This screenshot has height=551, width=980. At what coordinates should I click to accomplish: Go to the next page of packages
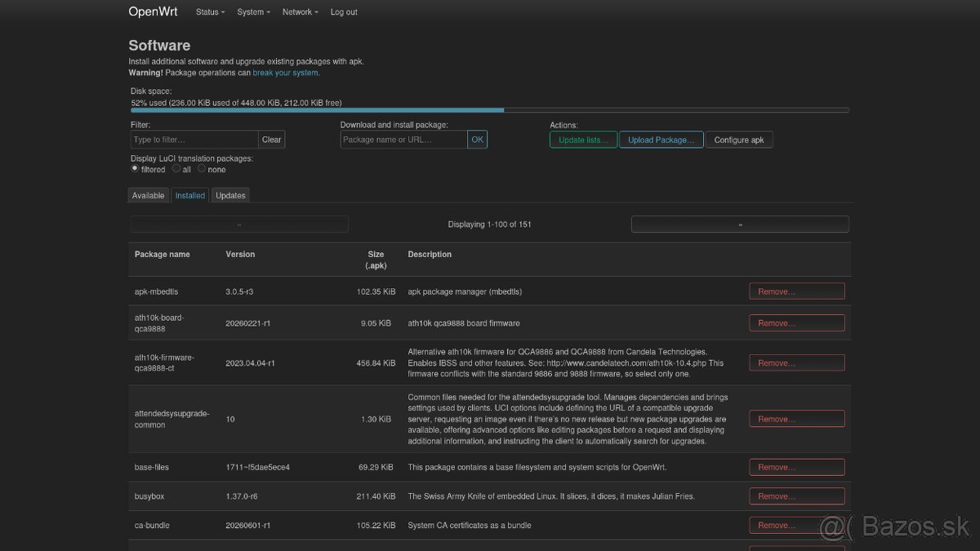pos(740,224)
